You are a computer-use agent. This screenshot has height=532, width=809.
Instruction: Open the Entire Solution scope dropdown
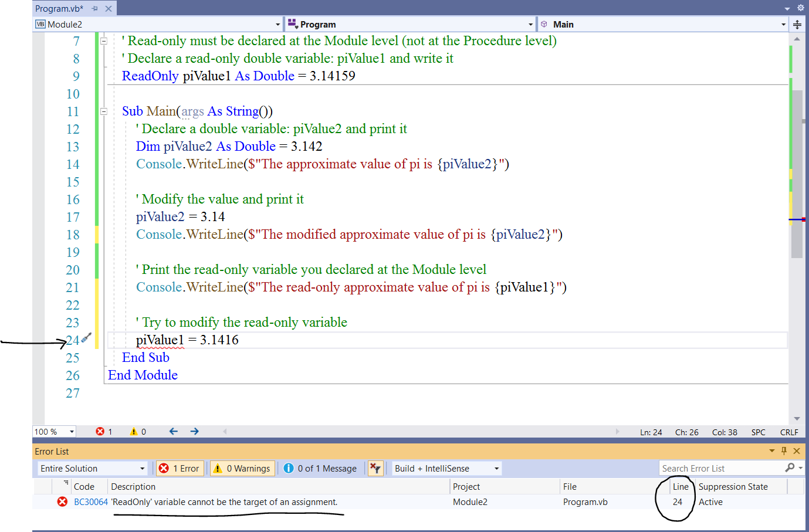tap(92, 468)
